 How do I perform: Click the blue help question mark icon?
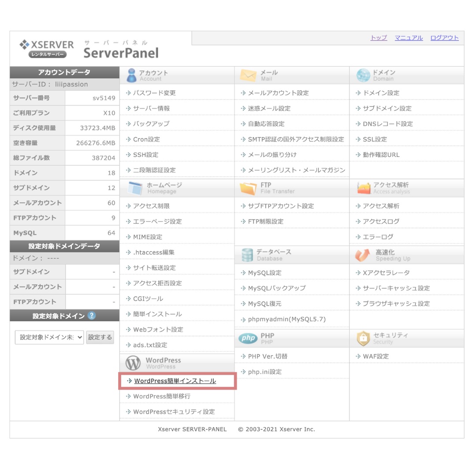[x=92, y=316]
